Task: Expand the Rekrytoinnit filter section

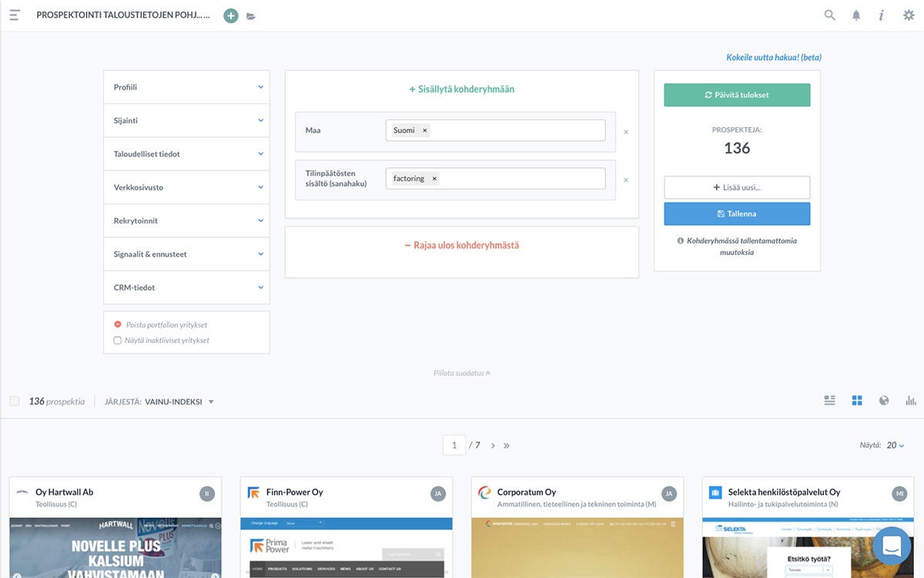Action: (186, 221)
